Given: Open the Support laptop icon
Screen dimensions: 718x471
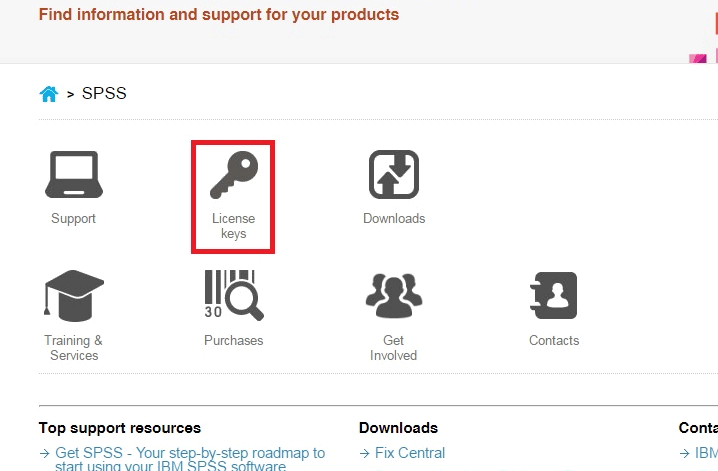Looking at the screenshot, I should click(x=73, y=176).
